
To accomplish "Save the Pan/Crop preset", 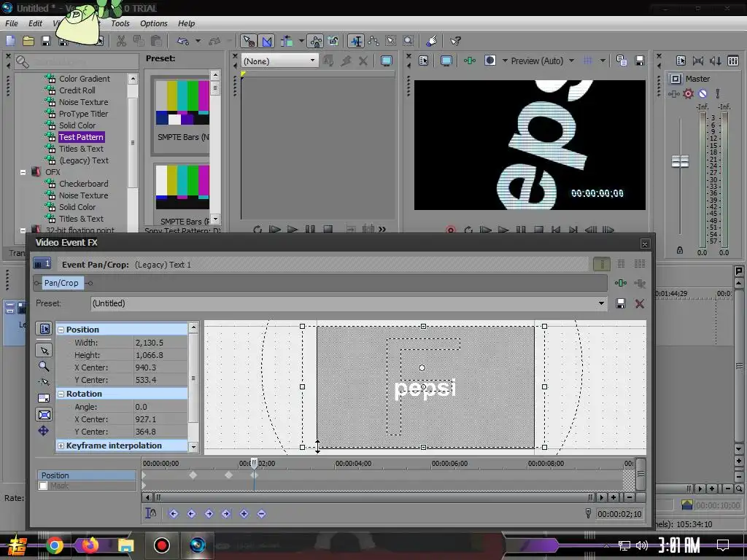I will click(620, 303).
